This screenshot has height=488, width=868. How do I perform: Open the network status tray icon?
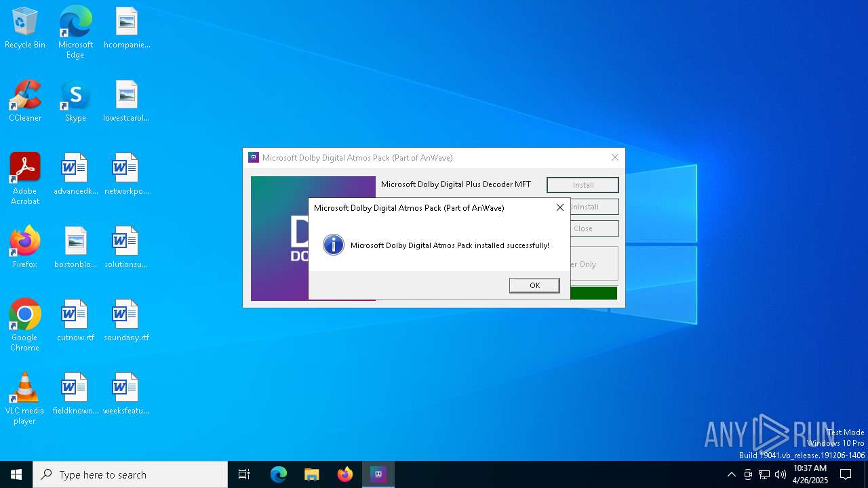coord(764,474)
